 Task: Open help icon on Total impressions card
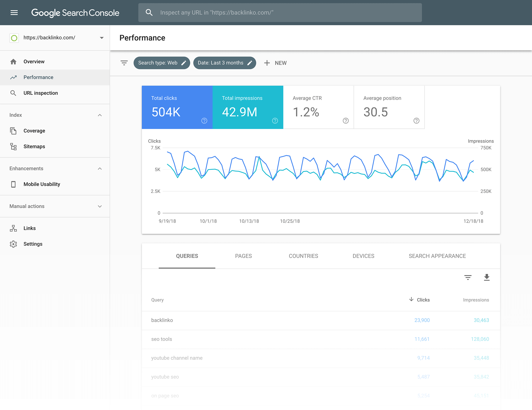tap(275, 120)
